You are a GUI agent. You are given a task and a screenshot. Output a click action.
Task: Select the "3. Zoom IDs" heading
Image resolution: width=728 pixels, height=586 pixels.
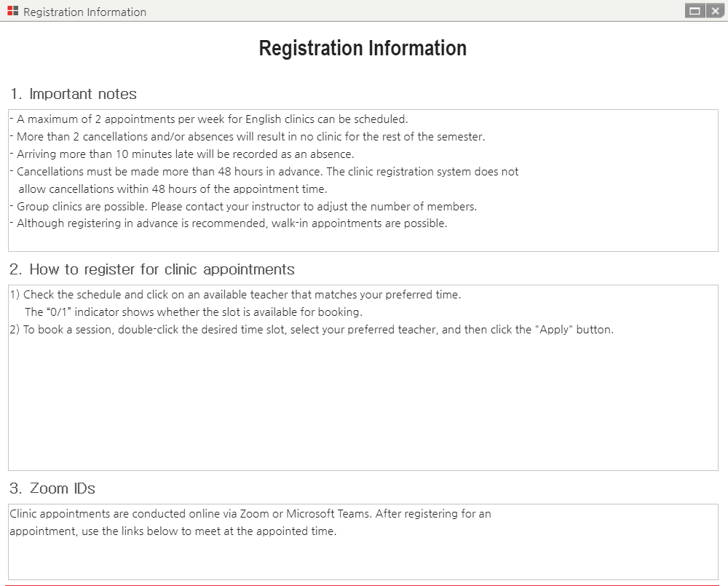point(52,488)
